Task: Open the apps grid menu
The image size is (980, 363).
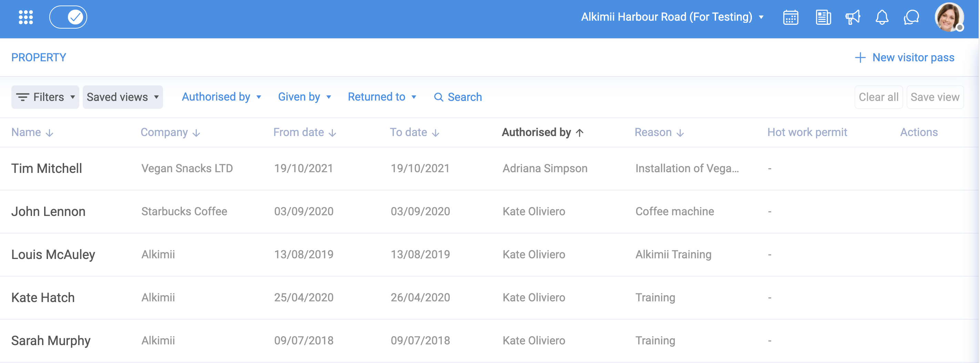Action: click(26, 17)
